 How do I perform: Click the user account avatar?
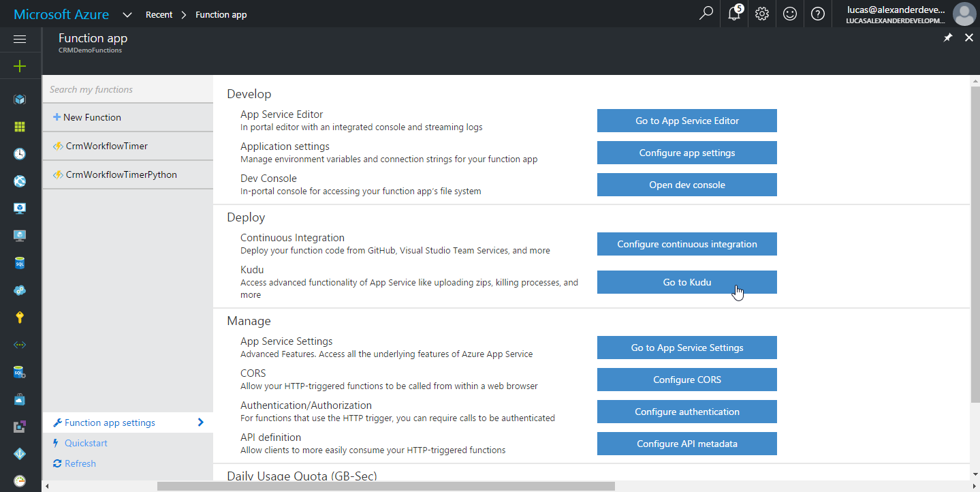pos(964,14)
